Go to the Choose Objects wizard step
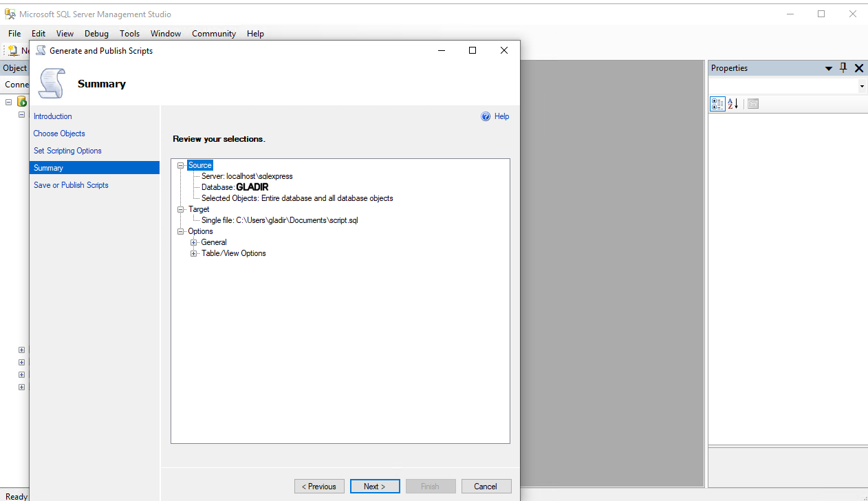Image resolution: width=868 pixels, height=501 pixels. point(59,134)
